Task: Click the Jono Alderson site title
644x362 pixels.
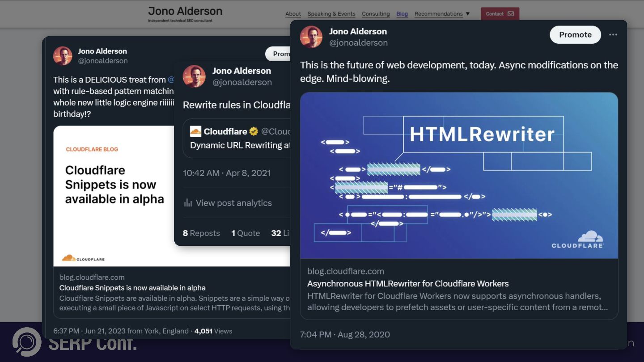Action: [185, 11]
